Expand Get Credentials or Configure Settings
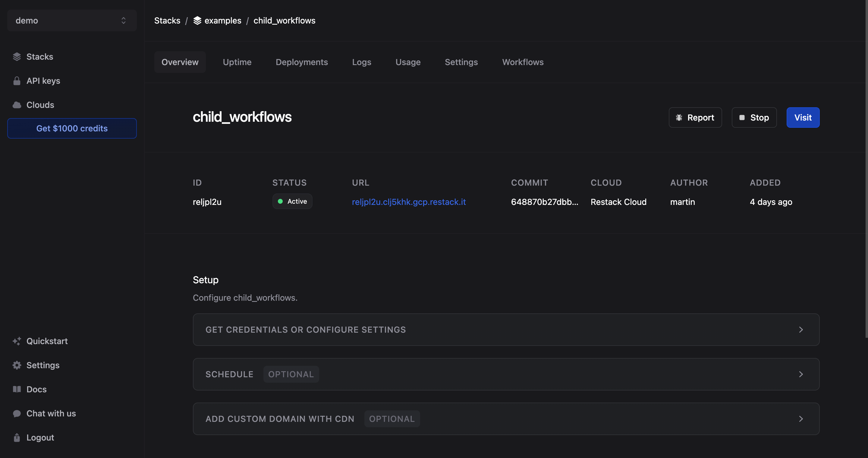Viewport: 868px width, 458px height. 506,330
